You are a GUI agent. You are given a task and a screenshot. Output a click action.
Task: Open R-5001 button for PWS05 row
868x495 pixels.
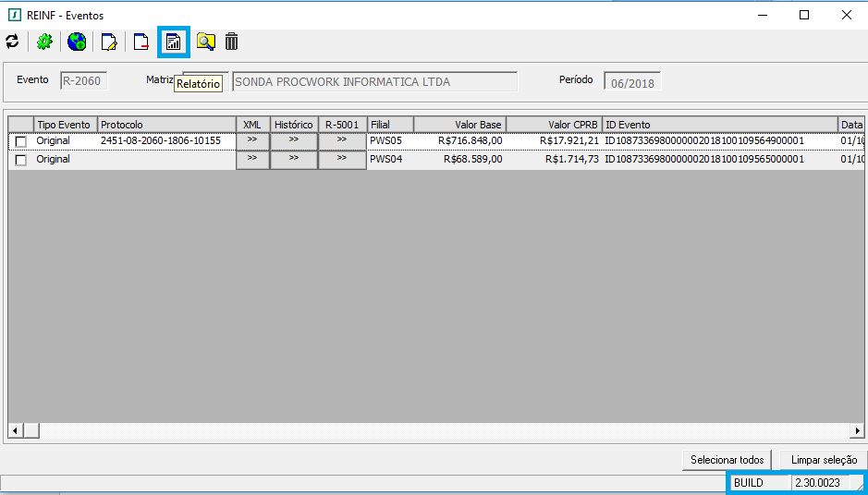pyautogui.click(x=341, y=140)
